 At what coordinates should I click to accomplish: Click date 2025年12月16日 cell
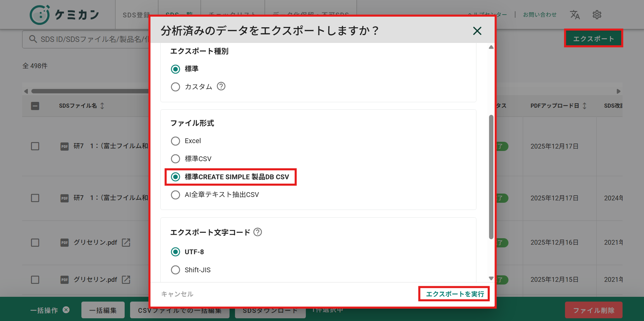554,243
